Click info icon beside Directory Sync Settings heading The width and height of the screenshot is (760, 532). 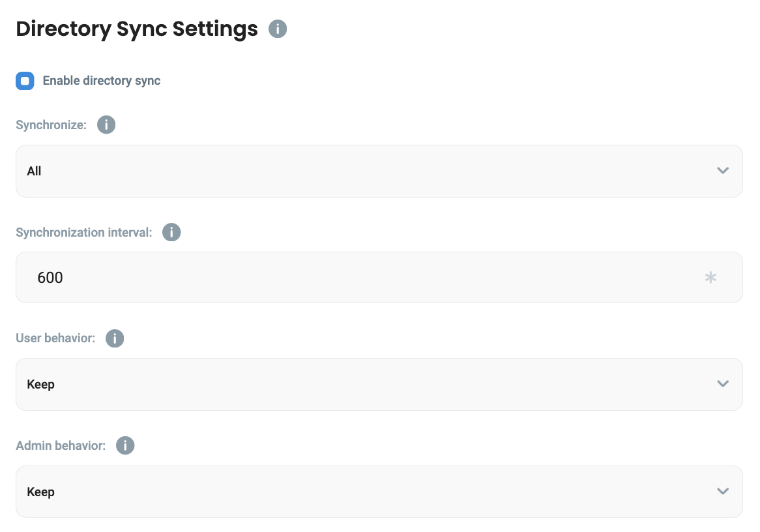click(x=278, y=29)
